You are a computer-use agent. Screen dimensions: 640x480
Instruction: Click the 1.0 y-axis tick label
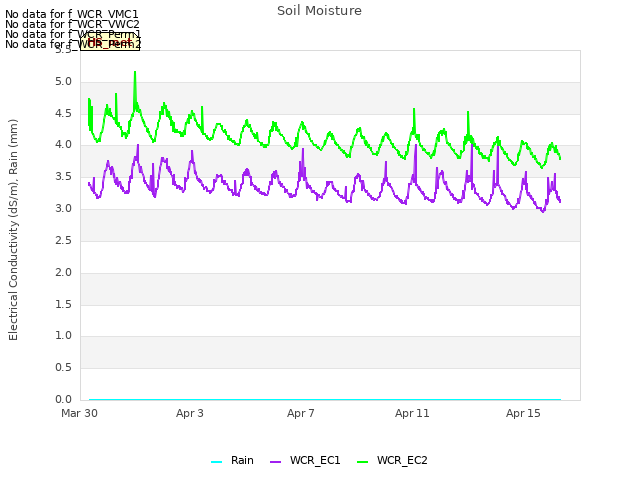[x=63, y=336]
